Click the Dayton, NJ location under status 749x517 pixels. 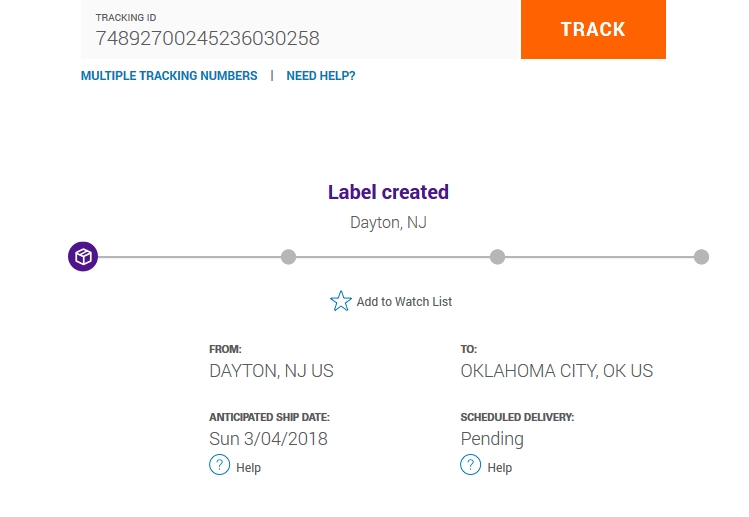(x=388, y=222)
